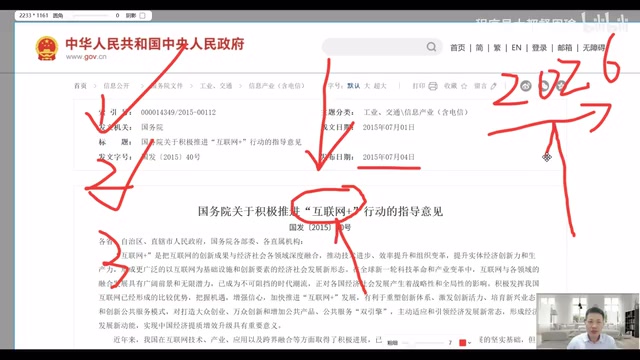Click the index number 000014349/2015-00112
640x360 pixels.
tap(178, 112)
